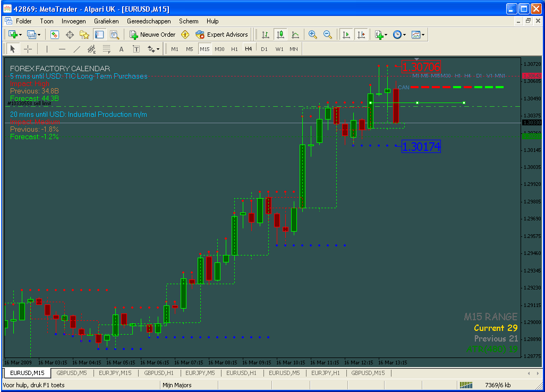Toggle the Terminal panel icon
Viewport: 545px width, 392px height.
[99, 35]
